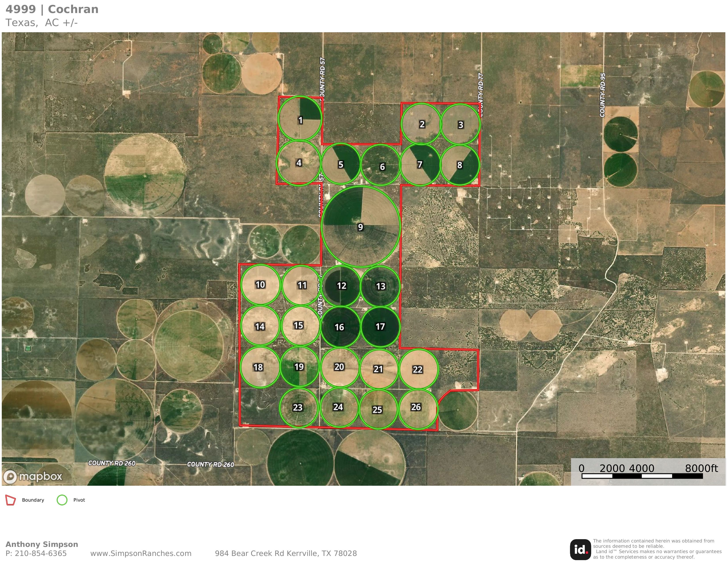Click the mapbox logo
The height and width of the screenshot is (563, 728).
(33, 477)
